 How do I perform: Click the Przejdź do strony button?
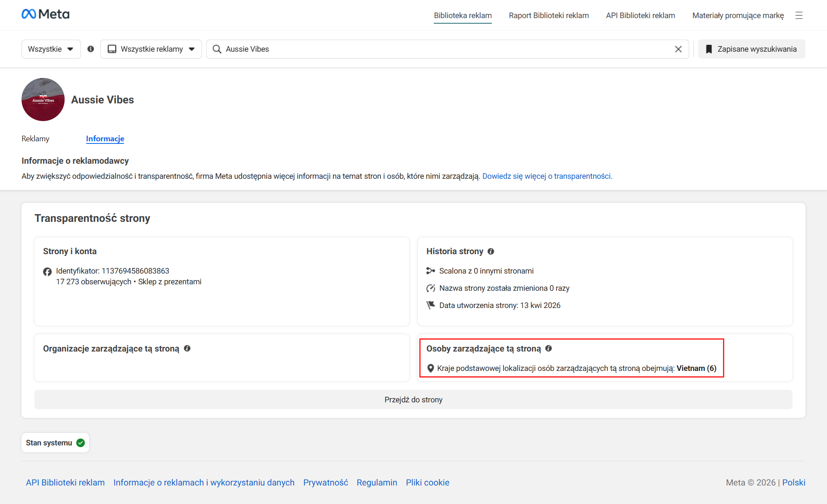(413, 400)
